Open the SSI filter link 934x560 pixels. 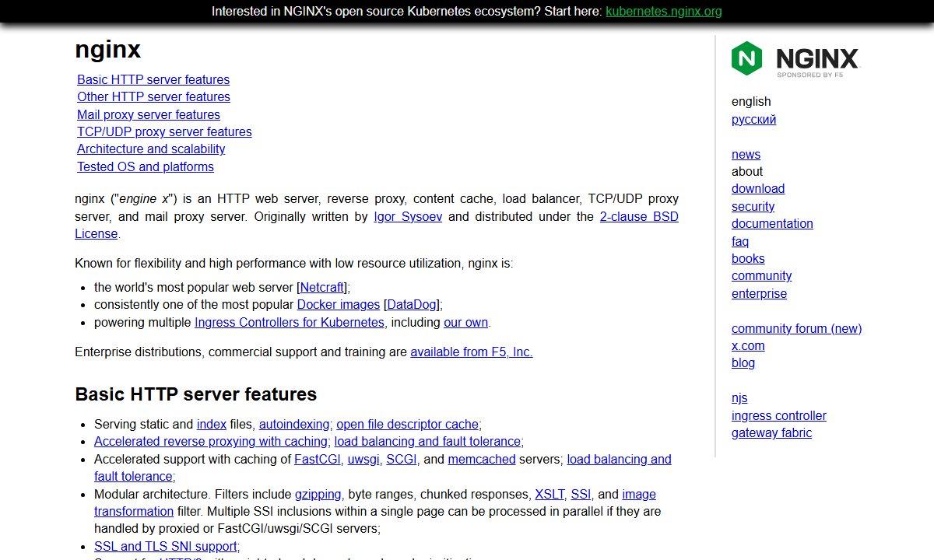(x=581, y=494)
